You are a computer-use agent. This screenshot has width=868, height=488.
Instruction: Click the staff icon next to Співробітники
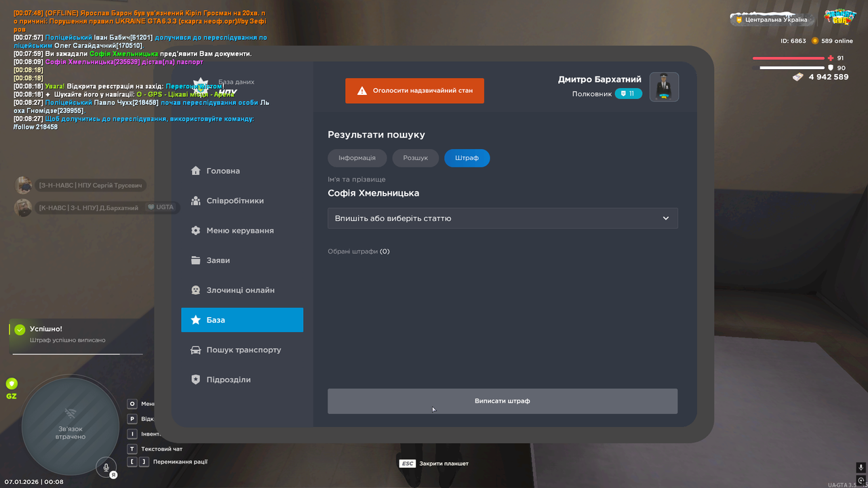[196, 201]
